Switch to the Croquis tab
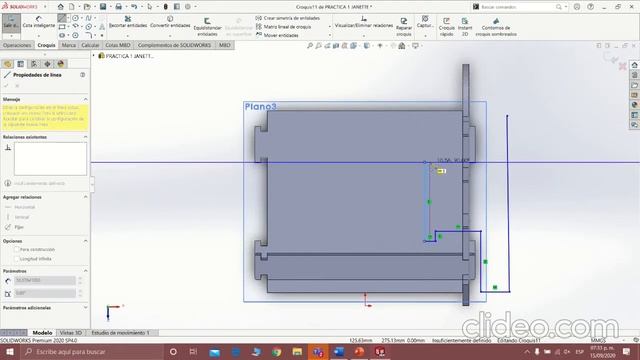The image size is (640, 360). (46, 45)
